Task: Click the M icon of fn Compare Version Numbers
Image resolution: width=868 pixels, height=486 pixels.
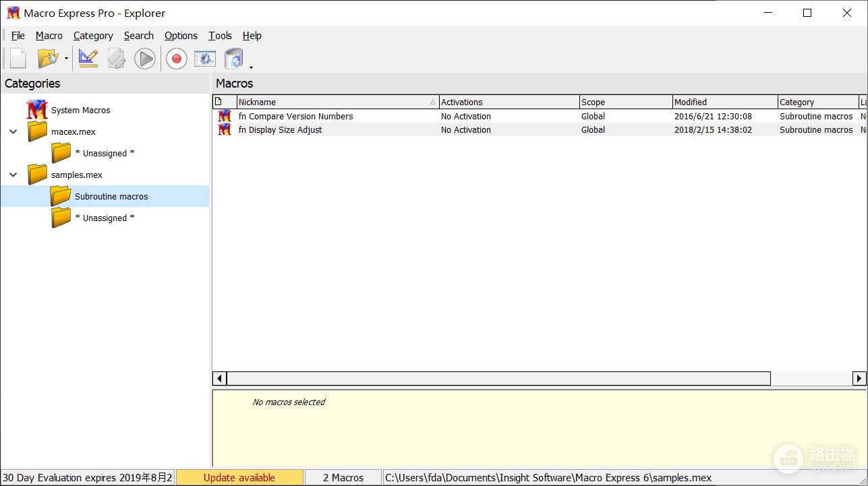Action: pos(225,116)
